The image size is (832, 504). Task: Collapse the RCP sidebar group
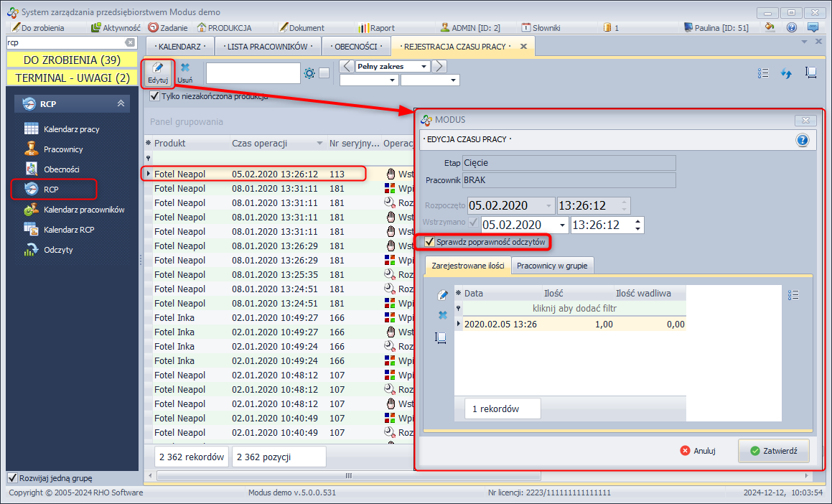point(121,104)
